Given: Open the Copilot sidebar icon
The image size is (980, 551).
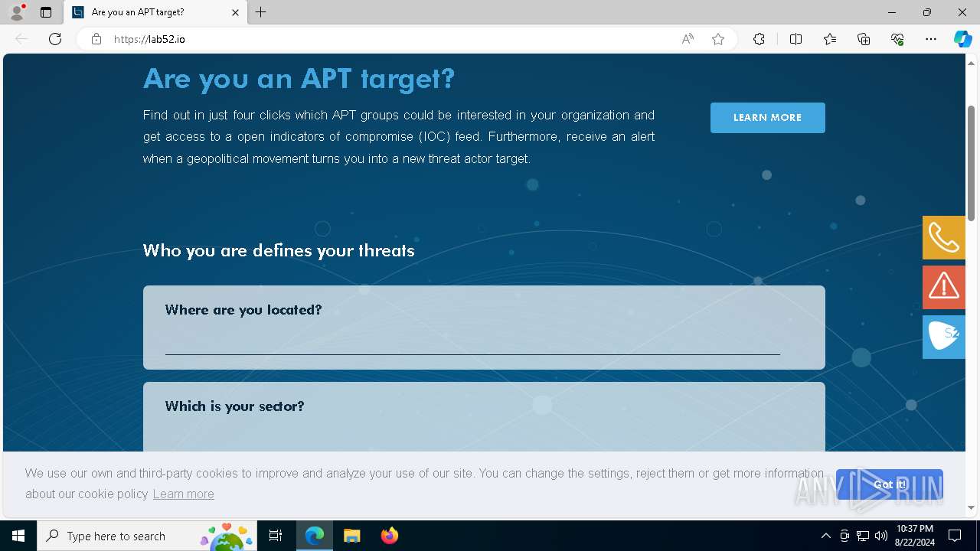Looking at the screenshot, I should point(963,39).
